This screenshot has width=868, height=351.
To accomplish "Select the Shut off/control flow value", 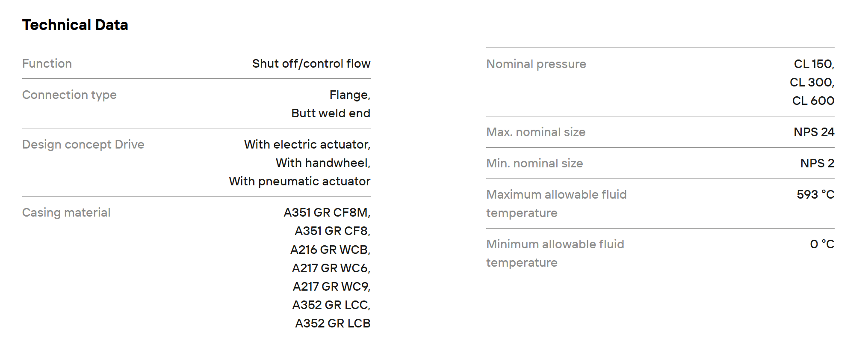I will click(311, 64).
